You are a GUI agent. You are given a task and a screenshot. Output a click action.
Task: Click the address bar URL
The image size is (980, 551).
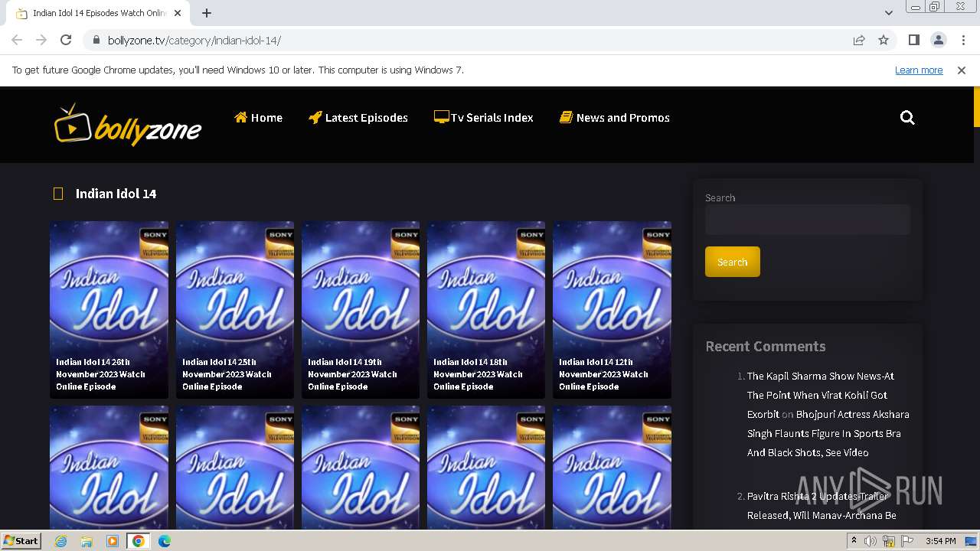tap(194, 41)
